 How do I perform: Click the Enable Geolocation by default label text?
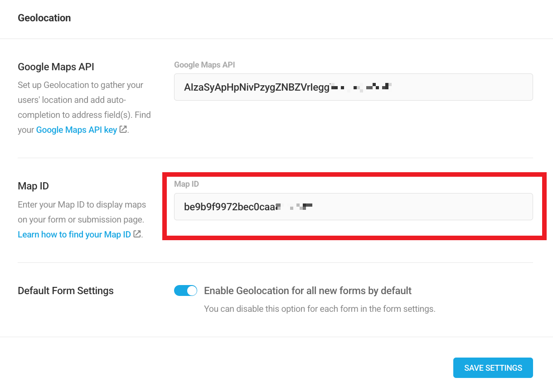click(308, 290)
